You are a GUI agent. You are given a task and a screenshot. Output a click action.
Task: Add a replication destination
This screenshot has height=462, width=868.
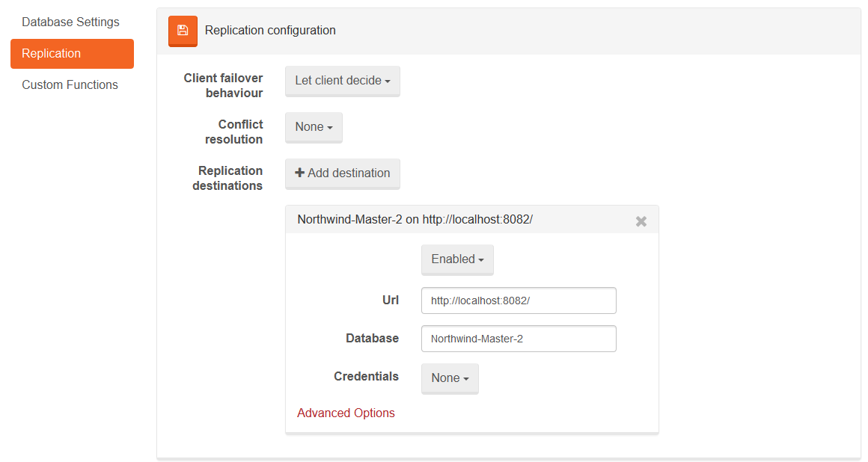pos(343,173)
